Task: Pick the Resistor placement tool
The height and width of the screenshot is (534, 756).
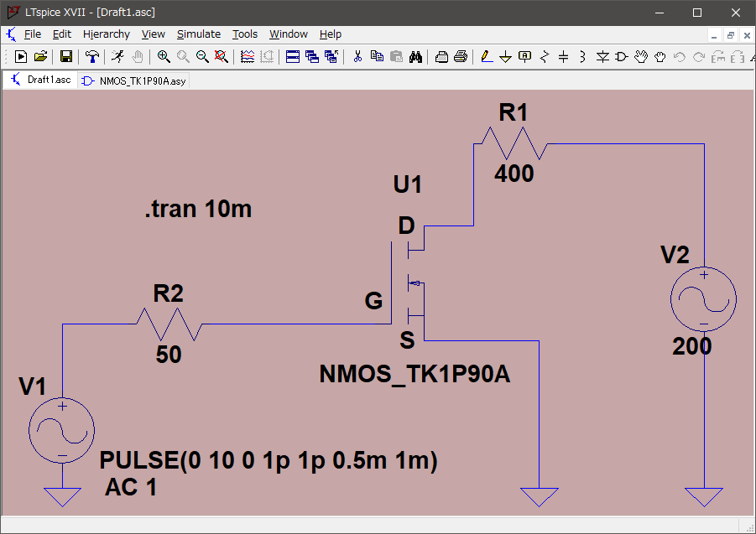Action: (x=545, y=57)
